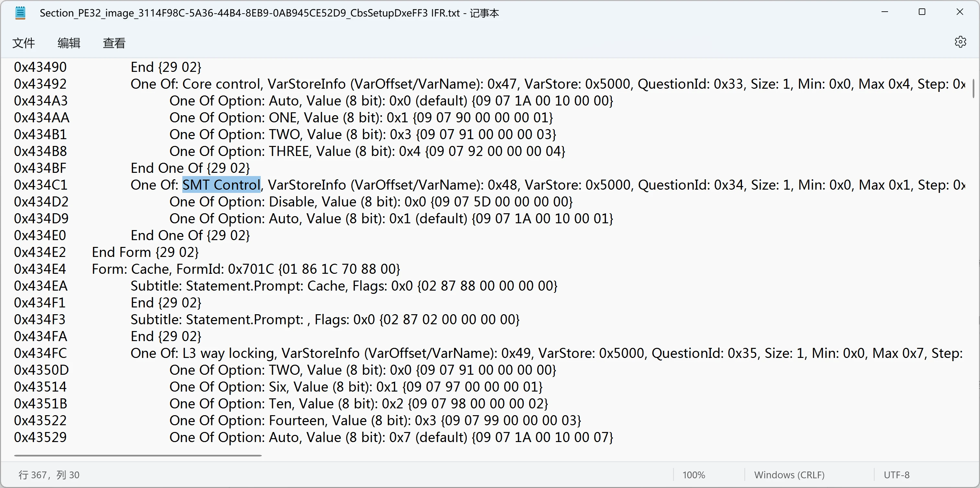Viewport: 980px width, 488px height.
Task: Click address 0x434C1 at line start
Action: tap(41, 185)
